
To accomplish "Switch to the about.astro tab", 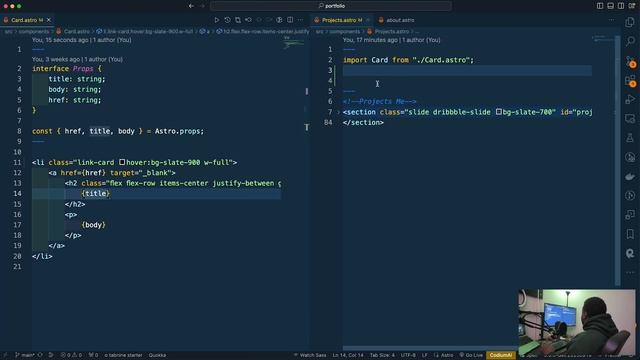I will pyautogui.click(x=396, y=20).
